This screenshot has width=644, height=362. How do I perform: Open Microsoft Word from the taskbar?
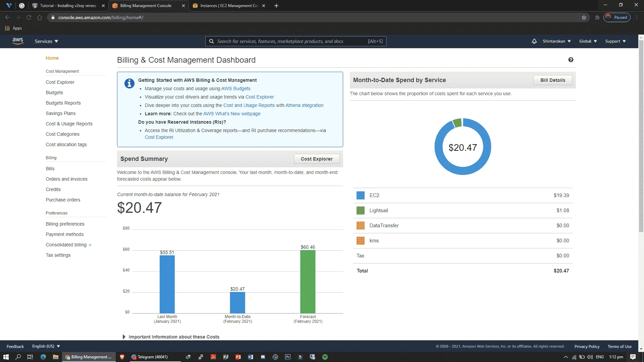tap(250, 357)
